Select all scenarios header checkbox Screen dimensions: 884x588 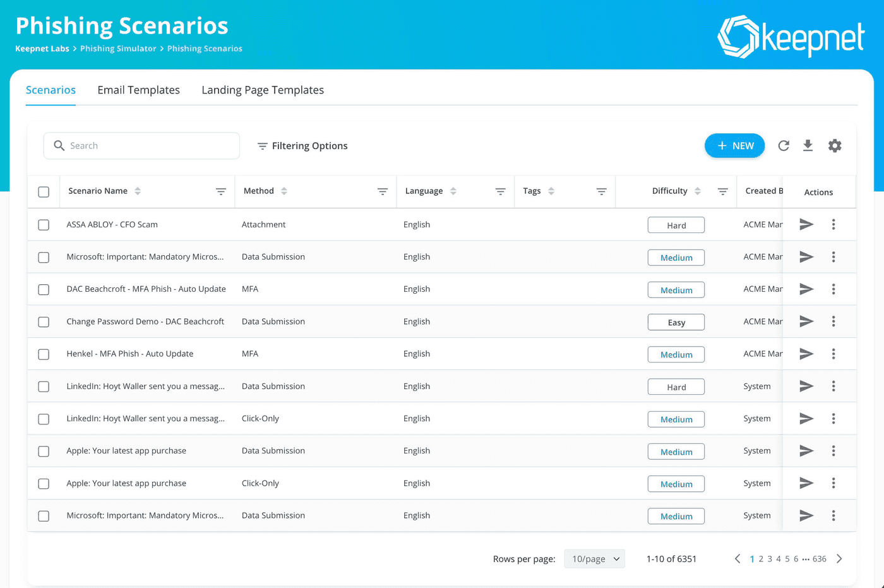pyautogui.click(x=44, y=192)
